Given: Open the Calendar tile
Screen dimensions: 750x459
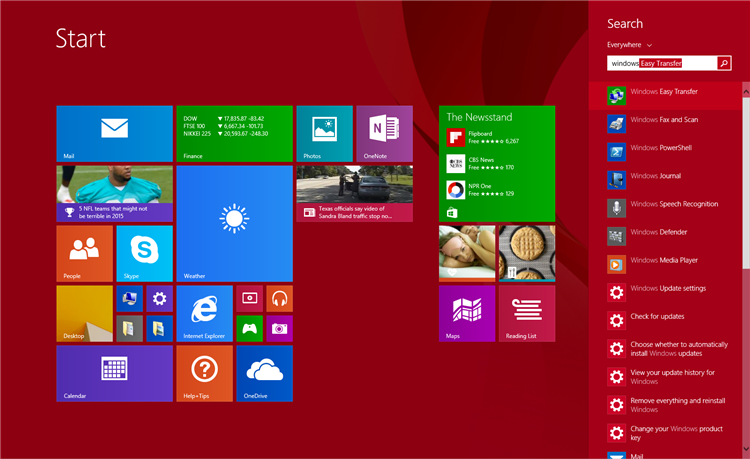Looking at the screenshot, I should click(x=114, y=373).
